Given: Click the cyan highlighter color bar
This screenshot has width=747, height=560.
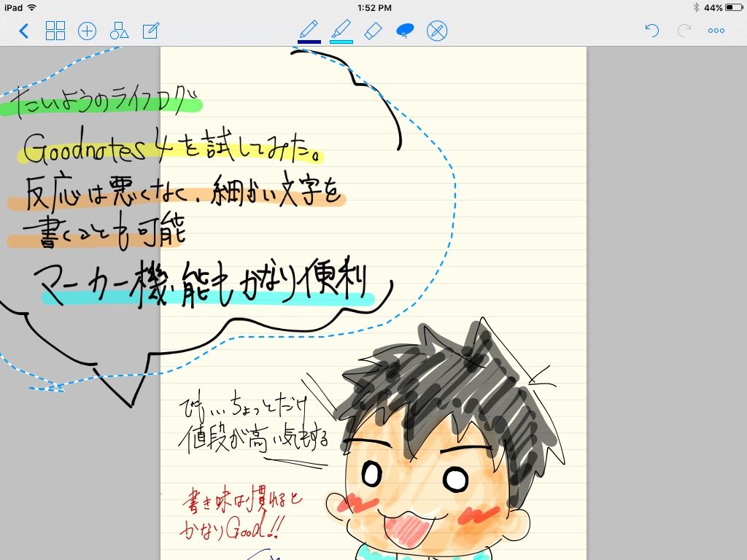Looking at the screenshot, I should coord(341,42).
